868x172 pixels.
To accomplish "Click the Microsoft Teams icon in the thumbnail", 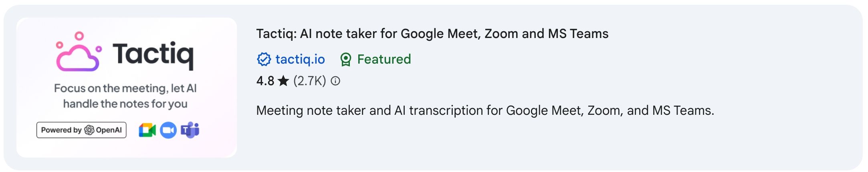I will [x=190, y=130].
